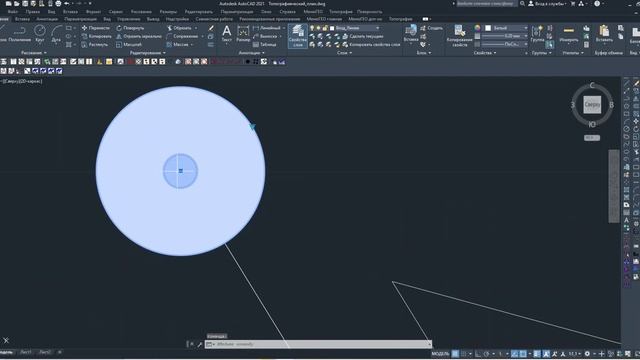
Task: Click the Отразить зеркально (Mirror) tool
Action: tap(139, 36)
